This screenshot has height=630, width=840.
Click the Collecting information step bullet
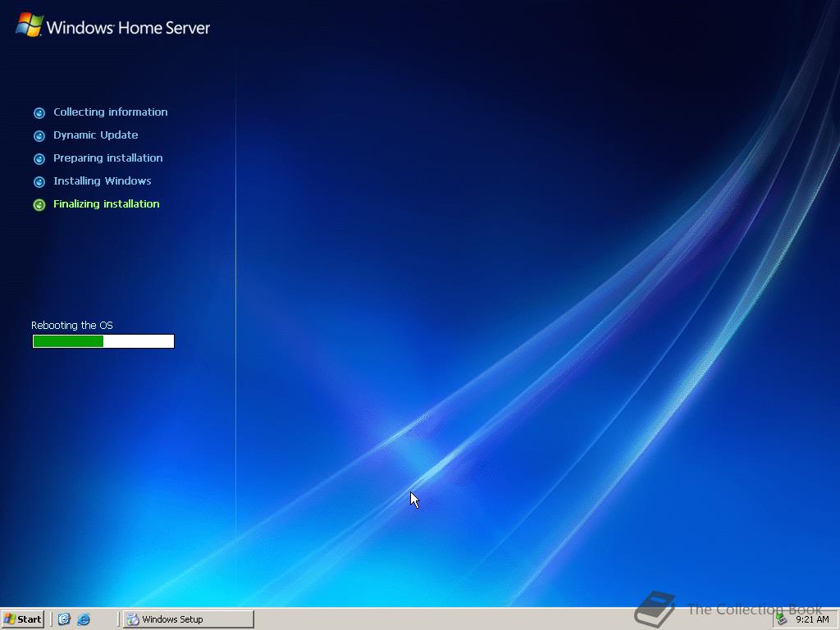click(39, 113)
